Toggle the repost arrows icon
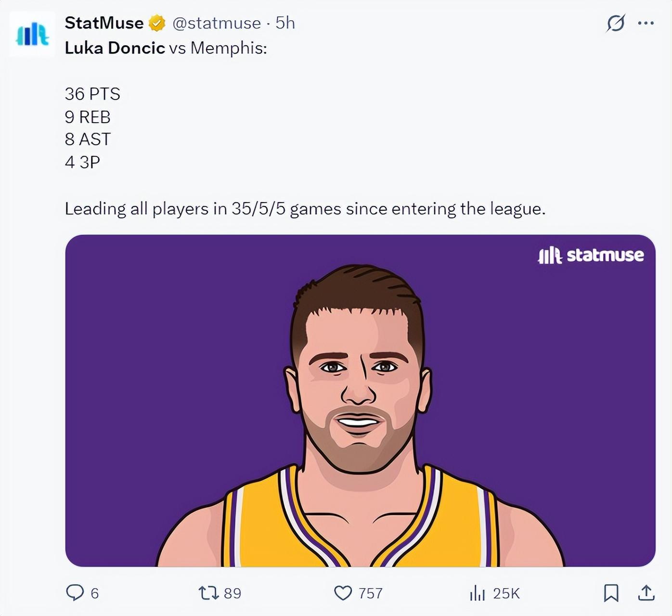The width and height of the screenshot is (672, 616). click(209, 593)
